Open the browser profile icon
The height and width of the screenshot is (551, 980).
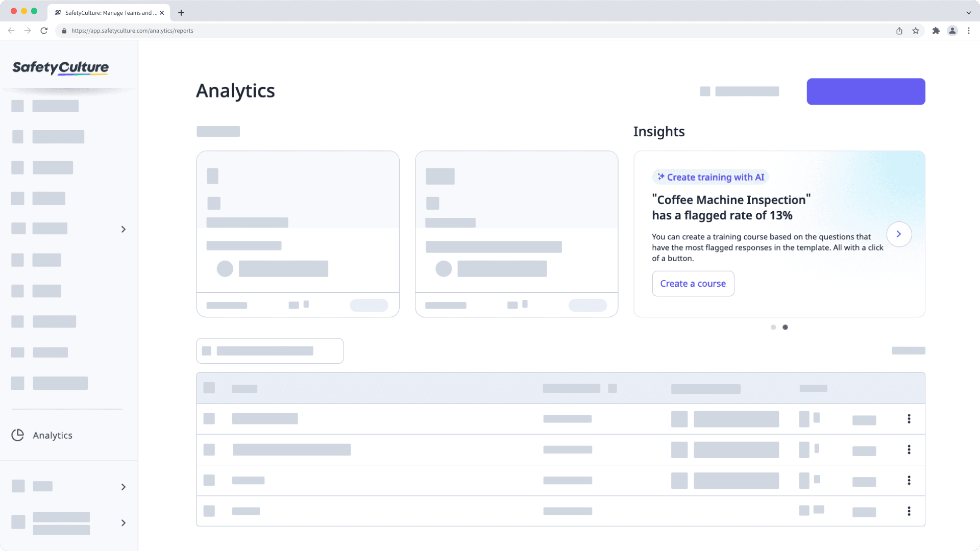(x=952, y=31)
